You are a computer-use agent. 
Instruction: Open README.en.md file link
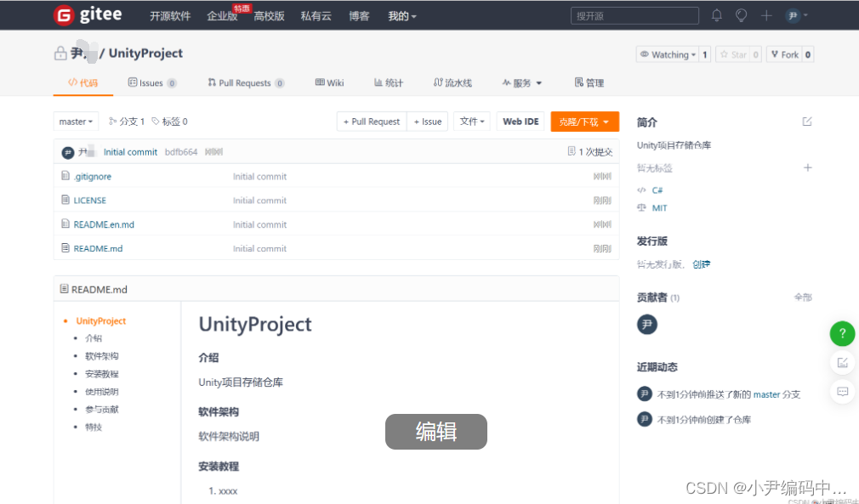click(x=102, y=224)
